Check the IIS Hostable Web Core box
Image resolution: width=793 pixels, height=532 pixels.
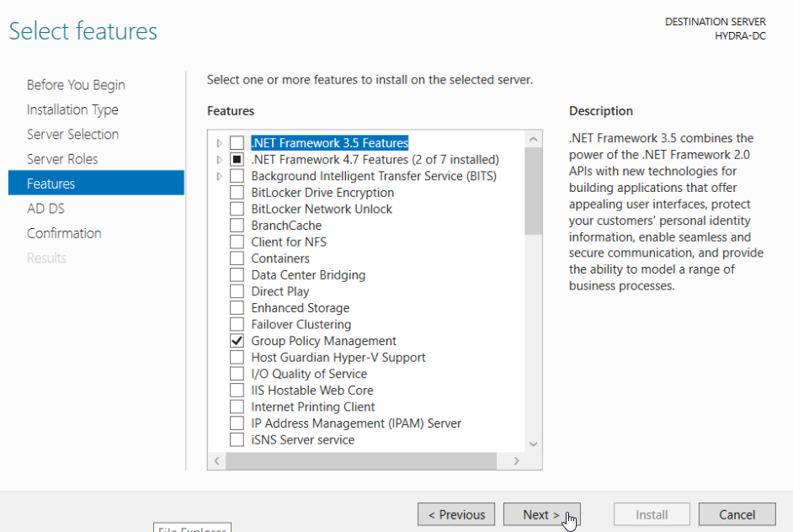[x=237, y=391]
